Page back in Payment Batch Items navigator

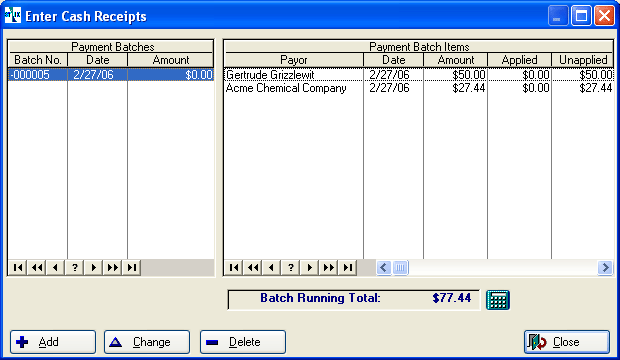(253, 268)
